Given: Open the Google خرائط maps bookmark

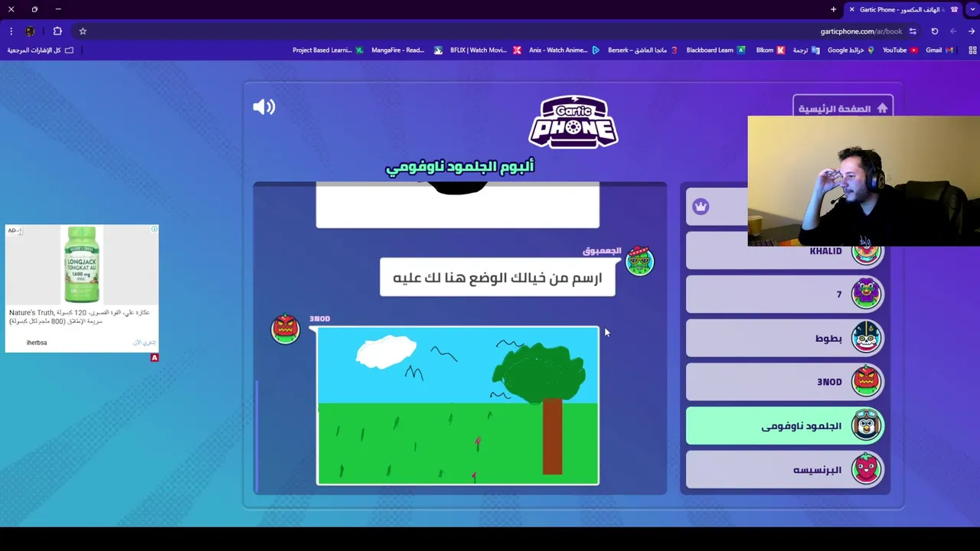Looking at the screenshot, I should coord(851,51).
